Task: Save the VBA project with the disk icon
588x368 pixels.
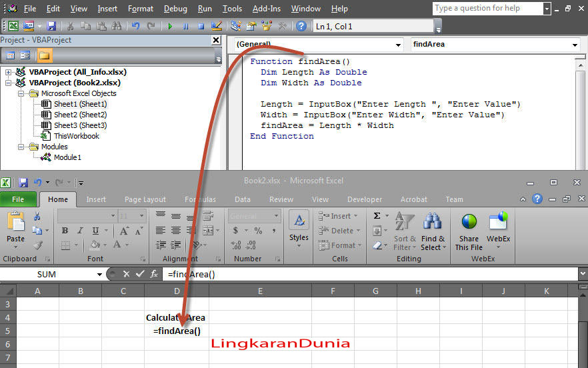Action: (x=51, y=26)
